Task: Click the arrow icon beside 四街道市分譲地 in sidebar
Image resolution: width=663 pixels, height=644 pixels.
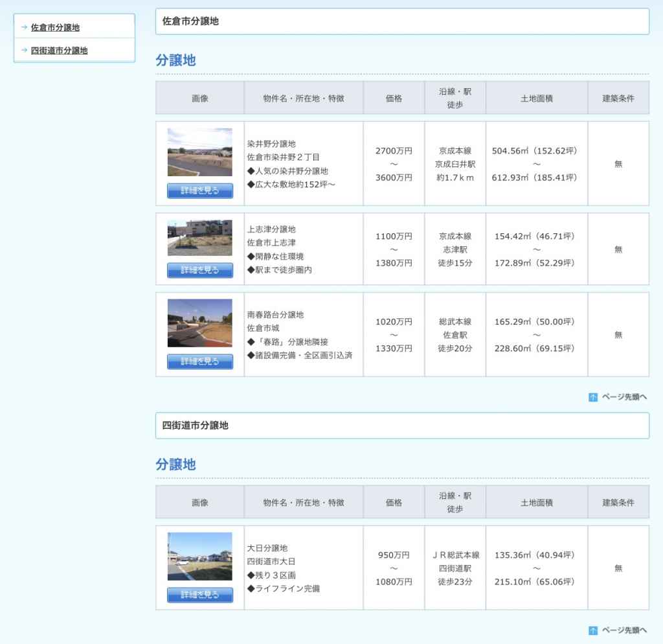Action: [24, 50]
